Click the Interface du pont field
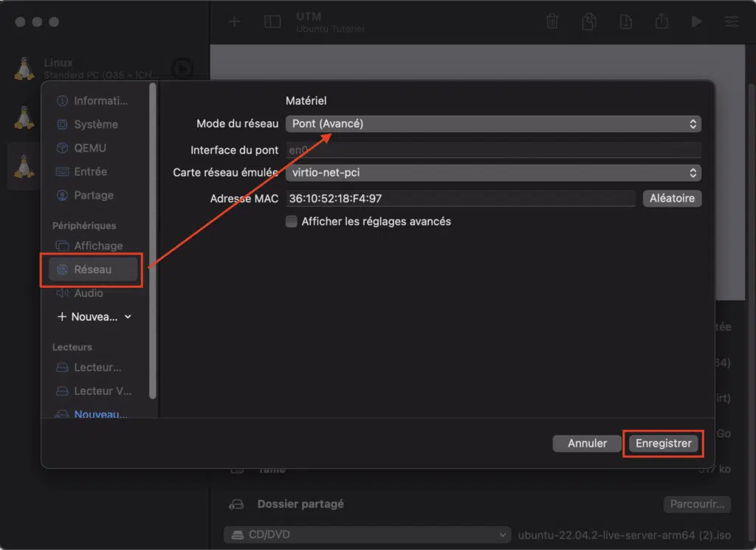This screenshot has height=550, width=756. [493, 150]
